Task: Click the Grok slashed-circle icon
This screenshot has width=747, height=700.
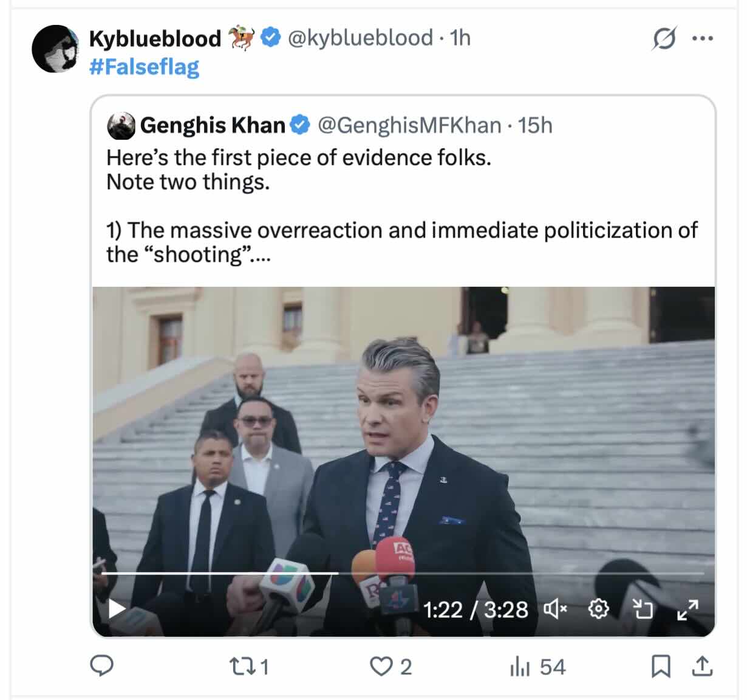Action: click(664, 39)
